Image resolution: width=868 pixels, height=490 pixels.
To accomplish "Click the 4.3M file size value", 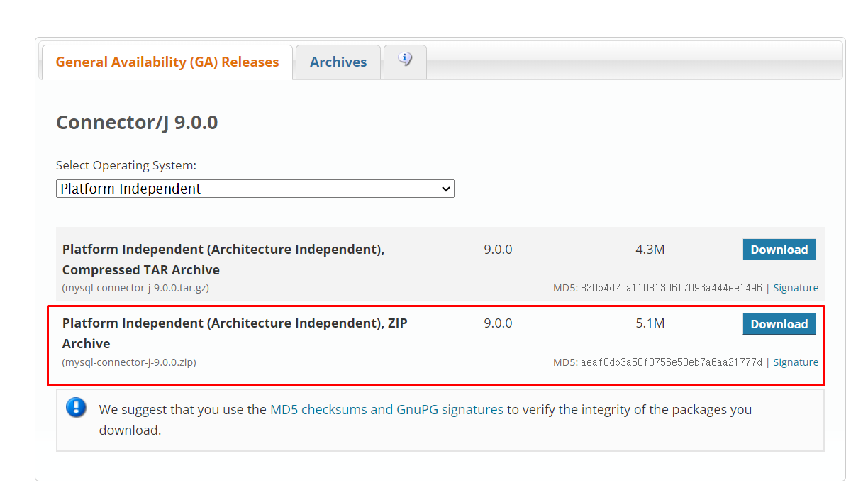I will coord(650,250).
